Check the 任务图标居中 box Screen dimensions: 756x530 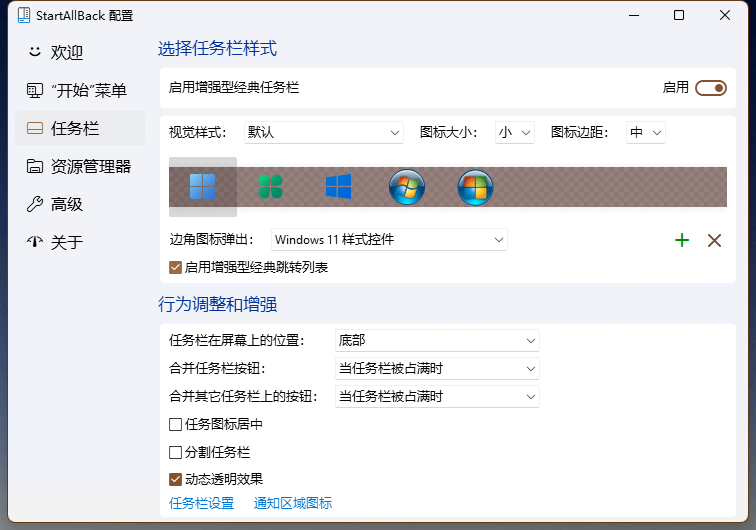coord(176,424)
